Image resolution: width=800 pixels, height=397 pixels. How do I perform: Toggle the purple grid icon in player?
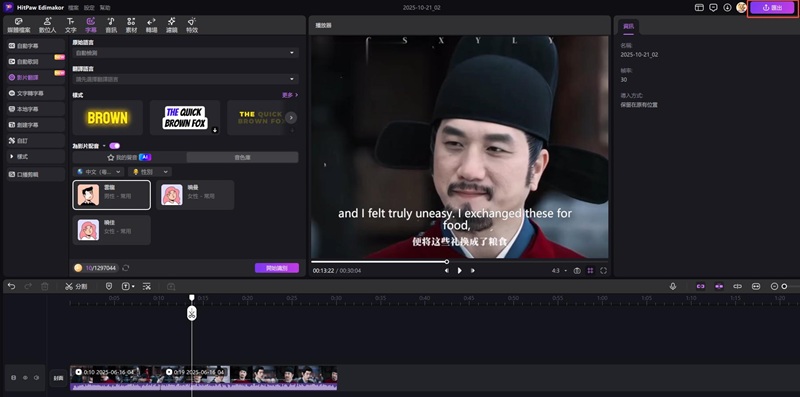590,270
